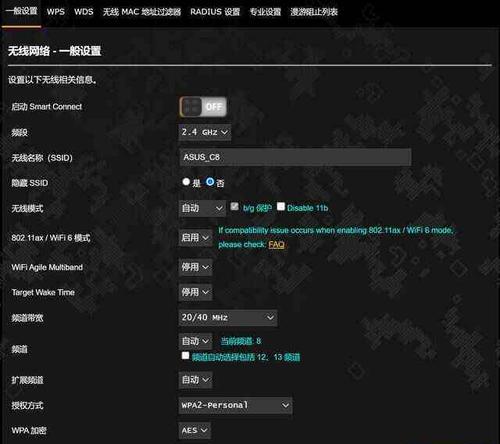Image resolution: width=500 pixels, height=444 pixels.
Task: Click the 频道带宽 label
Action: coord(27,318)
